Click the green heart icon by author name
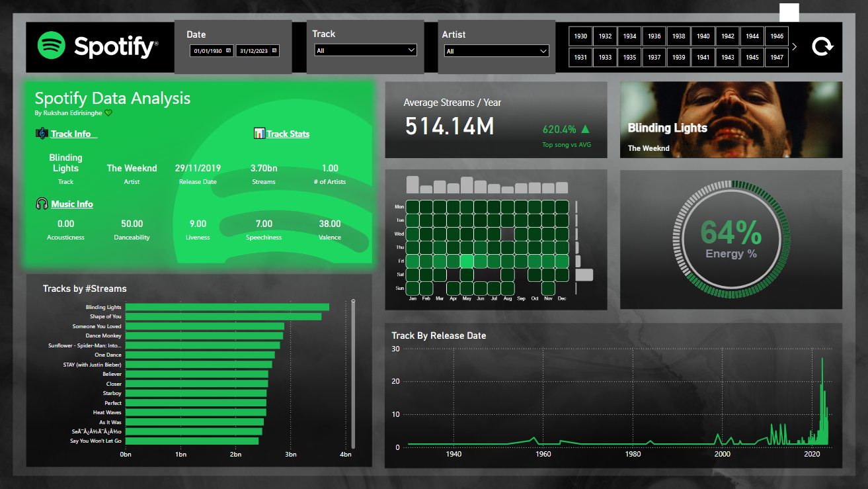Viewport: 868px width, 489px height. pos(108,113)
